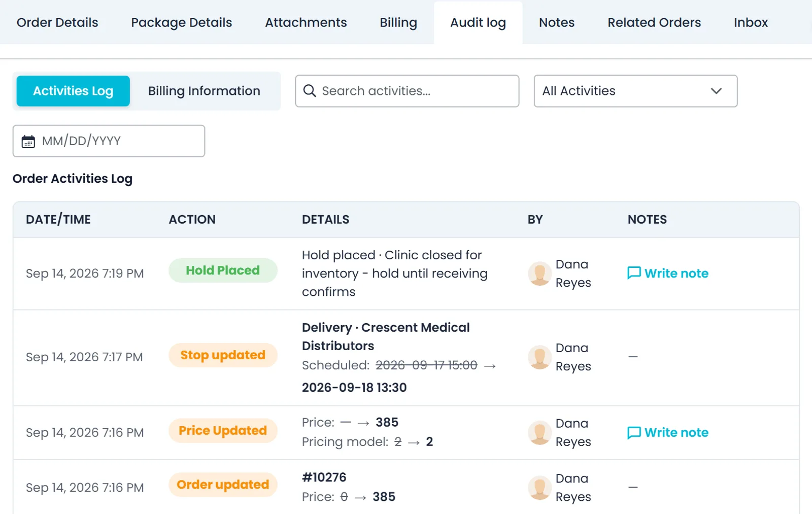The image size is (812, 514).
Task: Click the Hold Placed badge
Action: (x=223, y=270)
